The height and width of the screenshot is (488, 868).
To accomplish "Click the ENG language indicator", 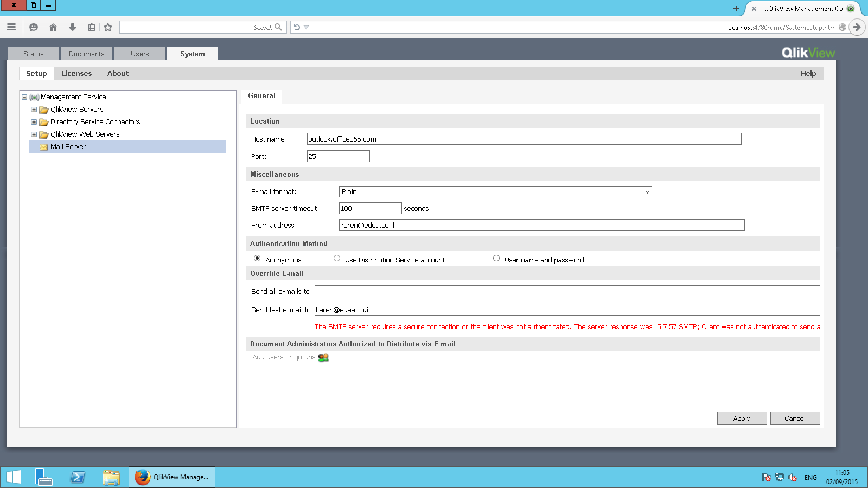I will [x=810, y=478].
